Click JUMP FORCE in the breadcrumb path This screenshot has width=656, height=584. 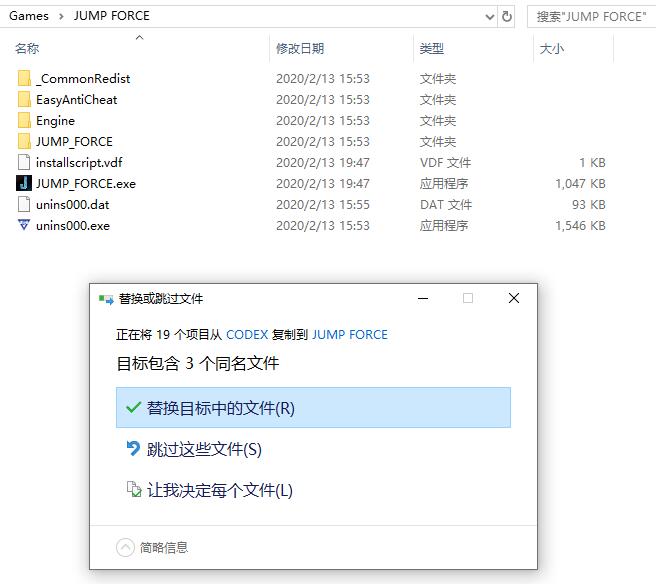[x=112, y=16]
